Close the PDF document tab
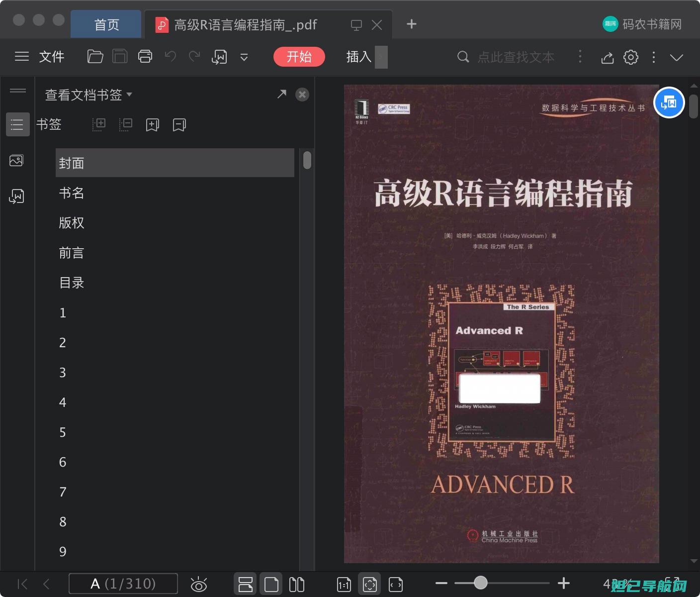 pyautogui.click(x=377, y=25)
